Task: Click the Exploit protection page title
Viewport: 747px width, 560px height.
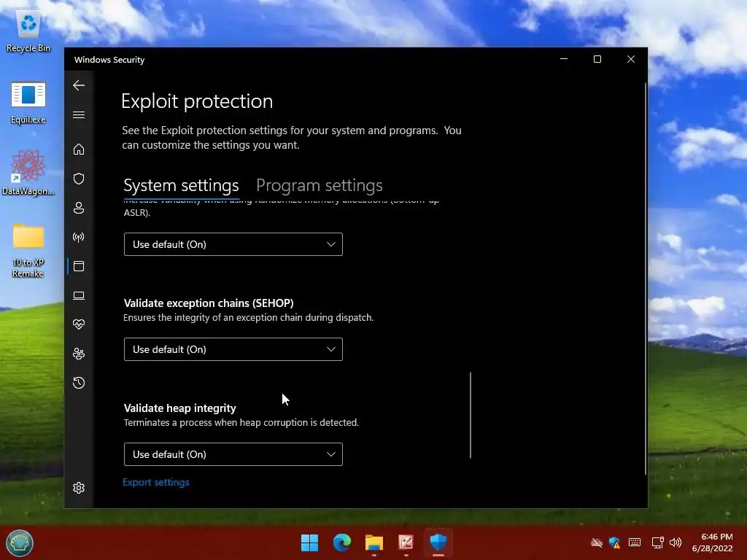Action: click(197, 101)
